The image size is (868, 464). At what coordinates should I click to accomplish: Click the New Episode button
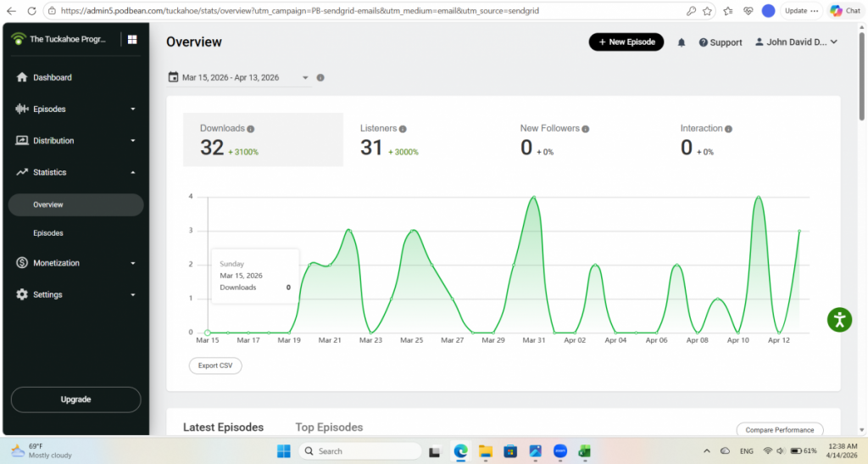tap(626, 42)
